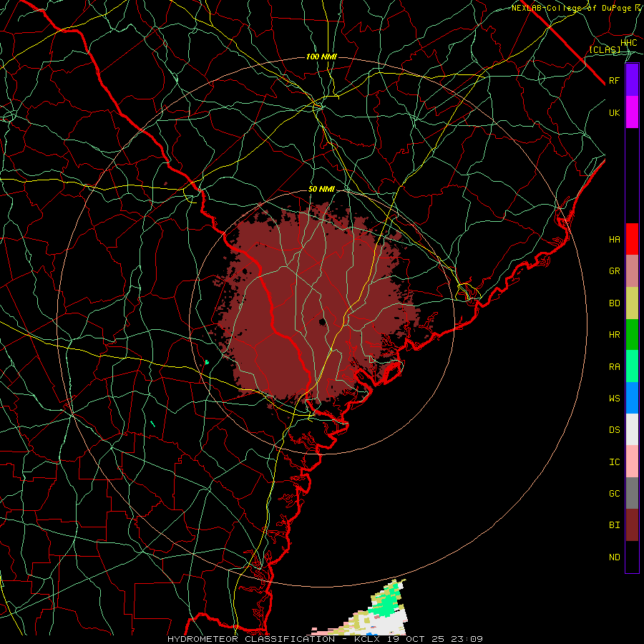Click the red HA legend color swatch
This screenshot has height=644, width=644.
[632, 239]
